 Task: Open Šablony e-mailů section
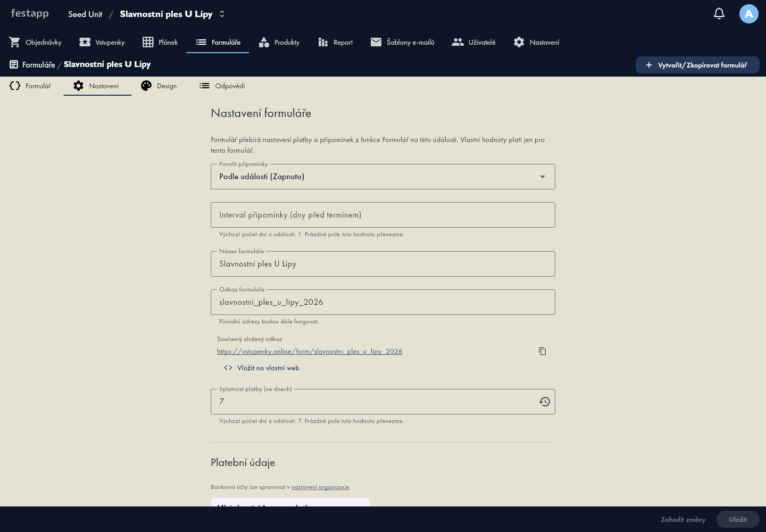point(402,42)
